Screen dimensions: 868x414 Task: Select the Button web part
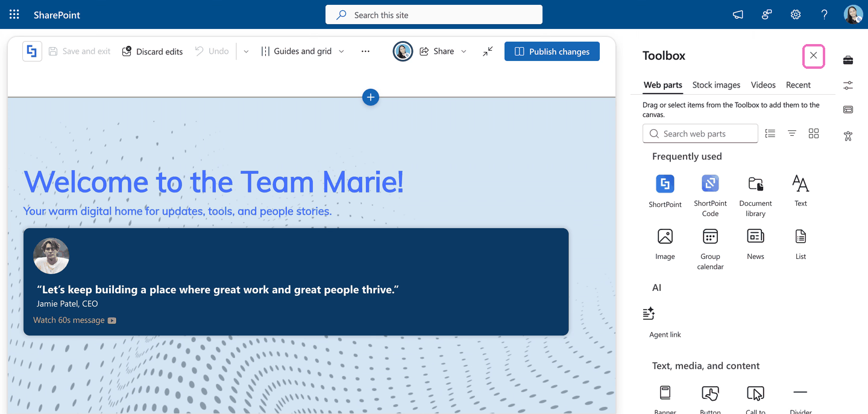pyautogui.click(x=710, y=399)
